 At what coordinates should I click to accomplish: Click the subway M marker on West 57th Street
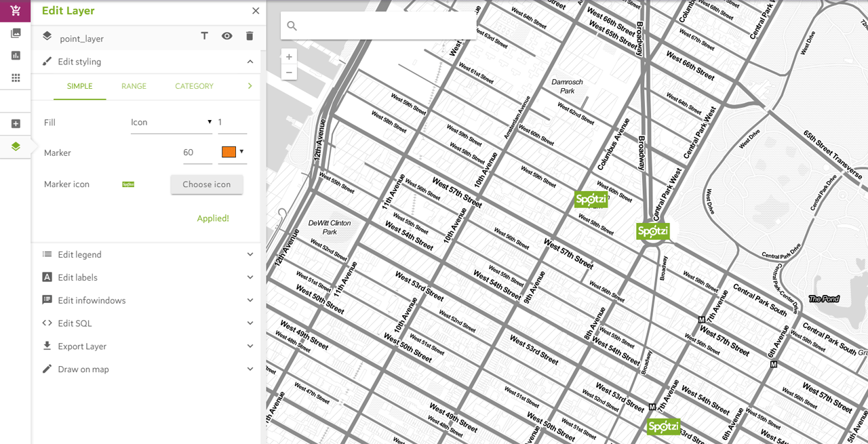tap(702, 319)
